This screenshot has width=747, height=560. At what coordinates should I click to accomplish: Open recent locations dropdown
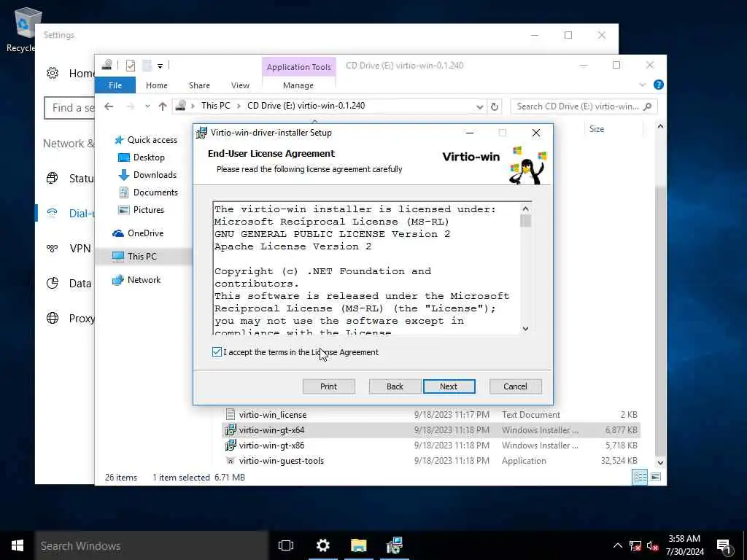click(147, 106)
